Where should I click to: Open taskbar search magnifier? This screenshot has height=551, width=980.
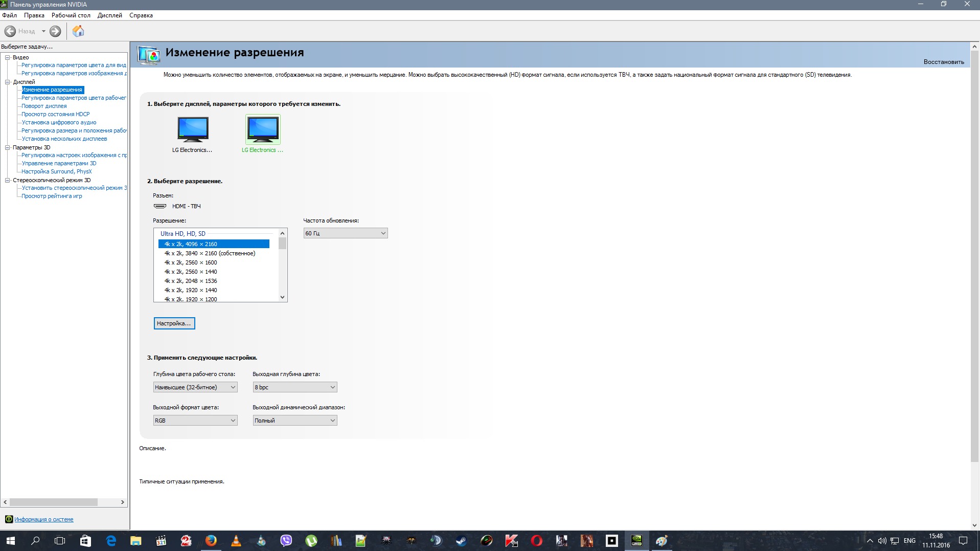click(35, 541)
